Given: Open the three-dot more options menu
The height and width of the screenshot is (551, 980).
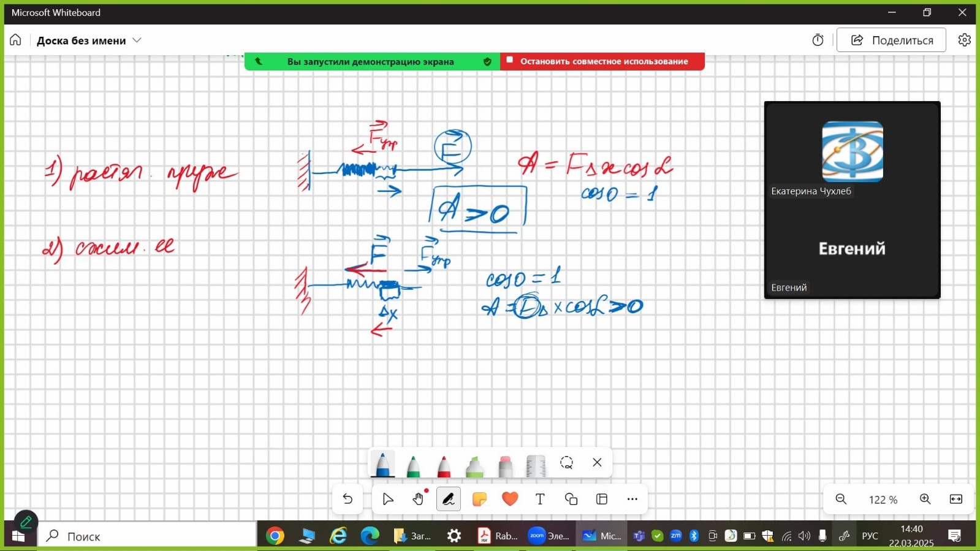Looking at the screenshot, I should (x=632, y=499).
